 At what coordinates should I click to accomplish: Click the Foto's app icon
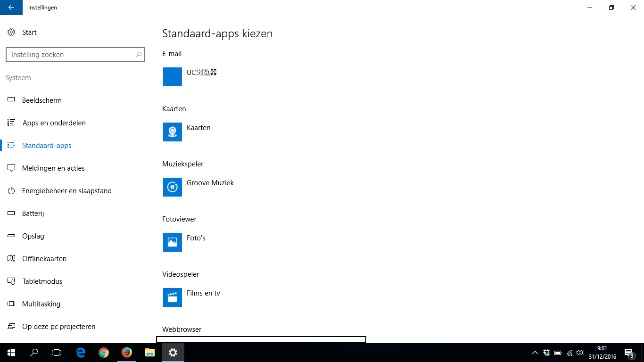tap(173, 242)
